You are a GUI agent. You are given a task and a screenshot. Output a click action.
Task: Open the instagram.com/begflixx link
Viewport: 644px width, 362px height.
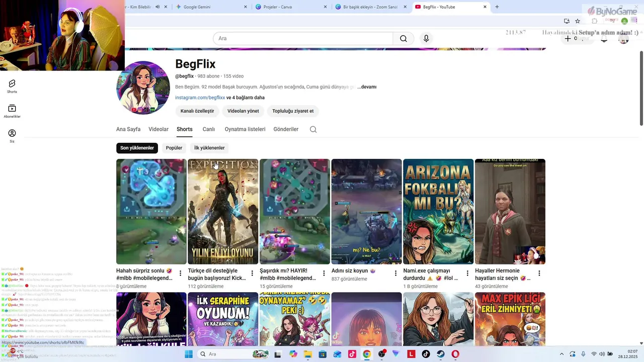click(x=200, y=98)
